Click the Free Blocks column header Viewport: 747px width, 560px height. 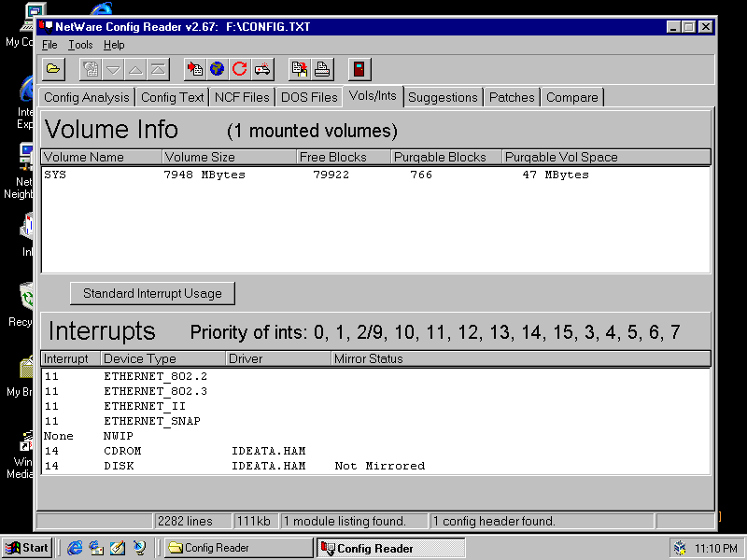(344, 157)
